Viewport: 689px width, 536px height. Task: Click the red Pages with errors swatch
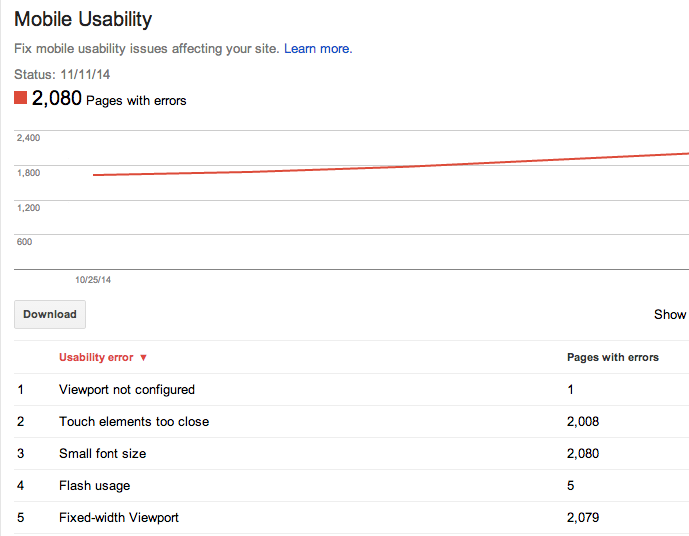21,98
